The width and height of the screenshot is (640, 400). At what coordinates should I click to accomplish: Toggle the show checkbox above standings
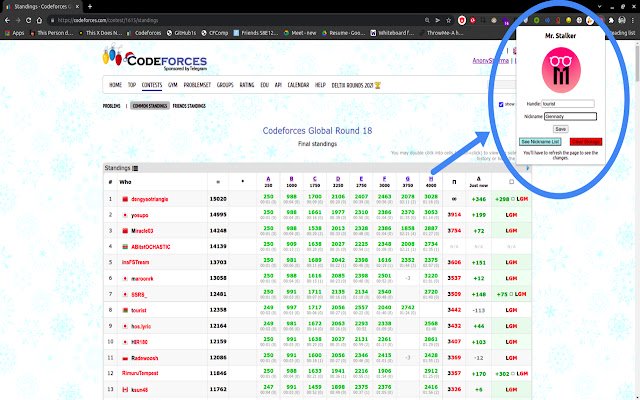tap(501, 104)
